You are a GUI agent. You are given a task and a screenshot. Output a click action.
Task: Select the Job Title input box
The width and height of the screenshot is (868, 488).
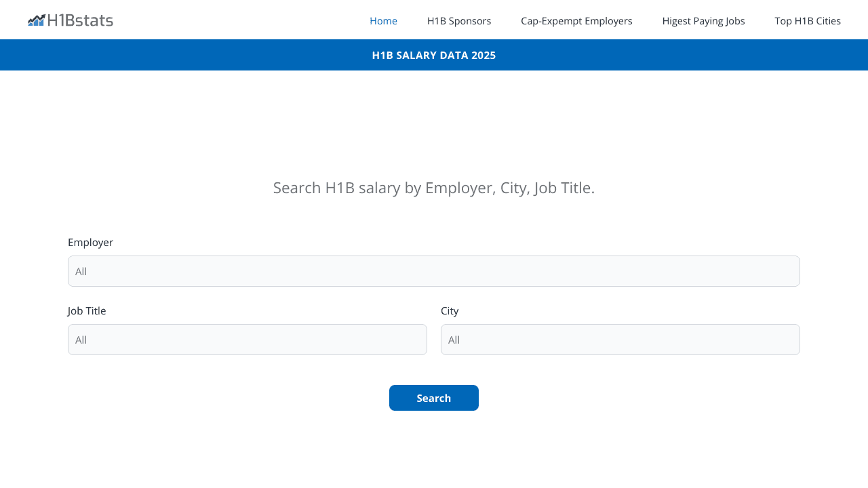click(x=248, y=340)
